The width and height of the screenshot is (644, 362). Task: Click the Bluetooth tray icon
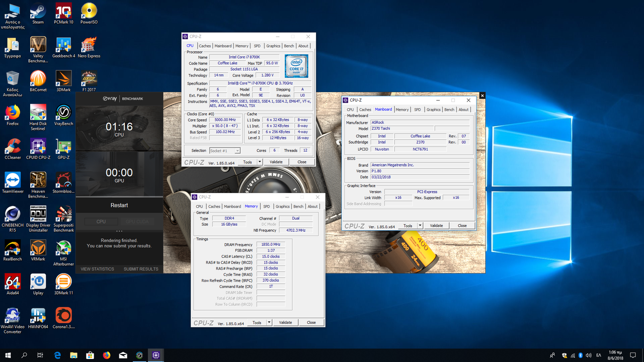pyautogui.click(x=580, y=355)
